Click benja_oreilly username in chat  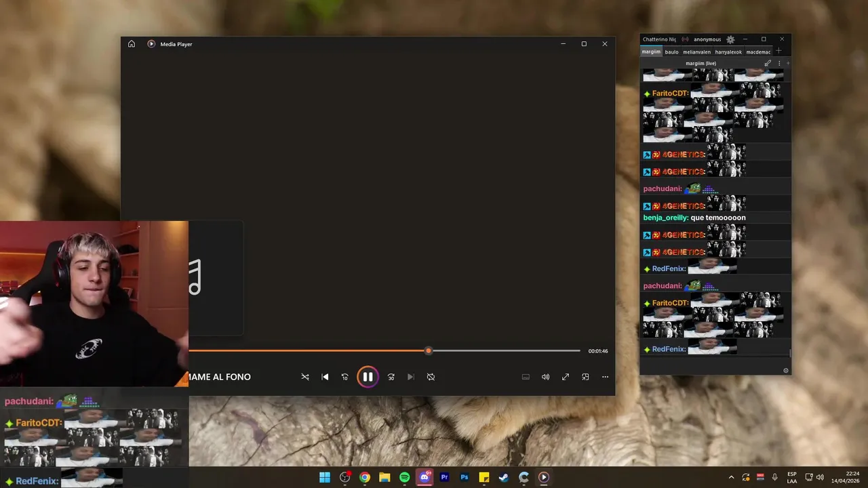pyautogui.click(x=666, y=218)
